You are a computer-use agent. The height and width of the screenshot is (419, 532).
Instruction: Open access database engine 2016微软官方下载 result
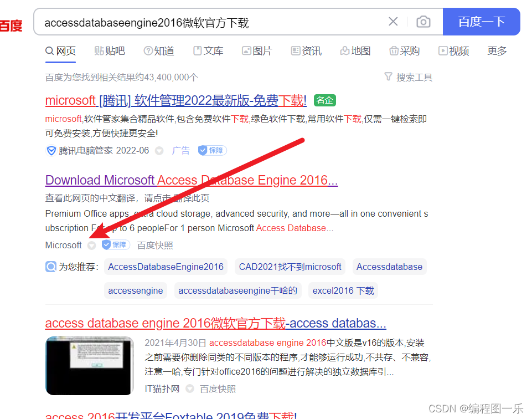(216, 323)
